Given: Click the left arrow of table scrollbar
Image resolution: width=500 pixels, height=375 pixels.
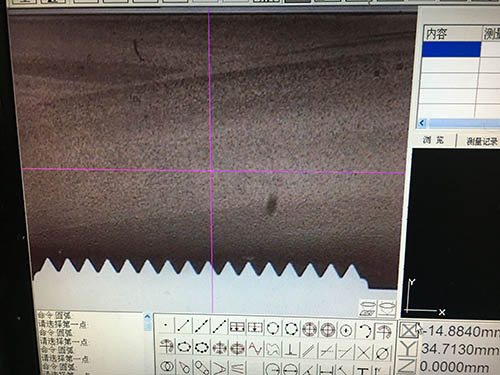Looking at the screenshot, I should click(422, 123).
